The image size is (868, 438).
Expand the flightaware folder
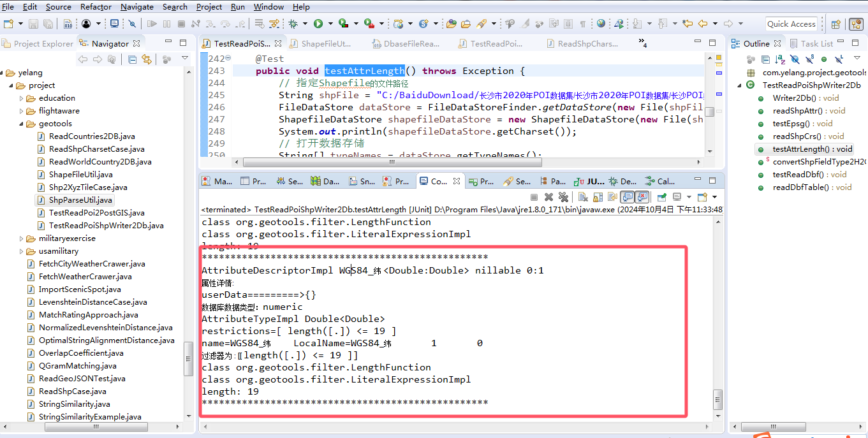point(22,111)
